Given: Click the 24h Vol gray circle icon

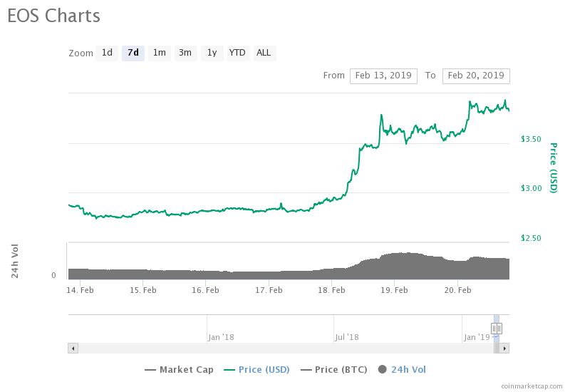Looking at the screenshot, I should [382, 370].
